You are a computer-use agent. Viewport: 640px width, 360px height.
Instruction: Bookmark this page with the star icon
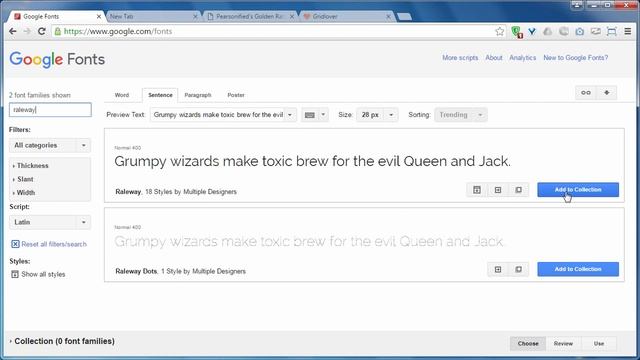click(x=500, y=31)
